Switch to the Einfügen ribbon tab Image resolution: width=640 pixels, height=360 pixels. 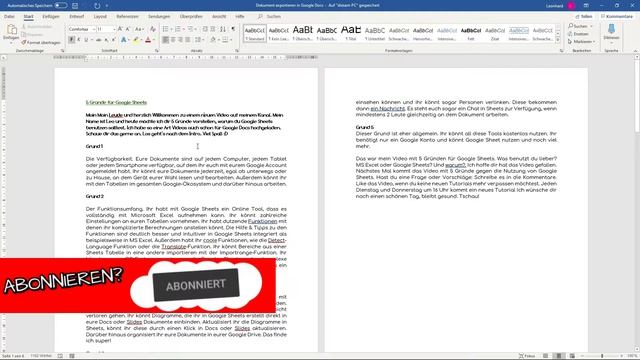coord(51,16)
